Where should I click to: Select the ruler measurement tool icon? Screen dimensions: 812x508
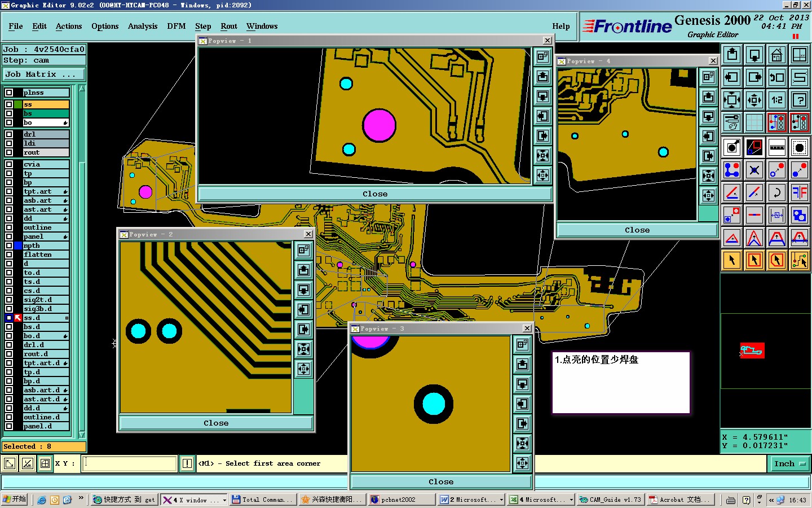(777, 147)
